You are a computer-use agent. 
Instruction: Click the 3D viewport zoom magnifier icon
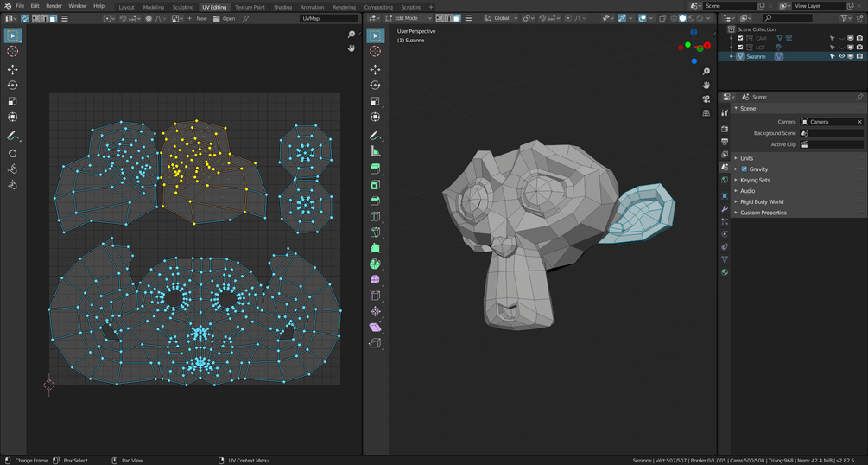click(x=706, y=72)
